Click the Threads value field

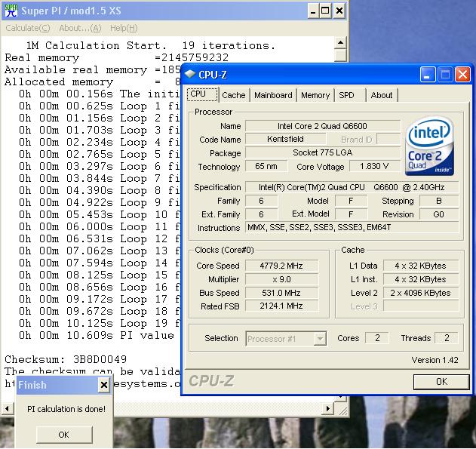pyautogui.click(x=447, y=338)
